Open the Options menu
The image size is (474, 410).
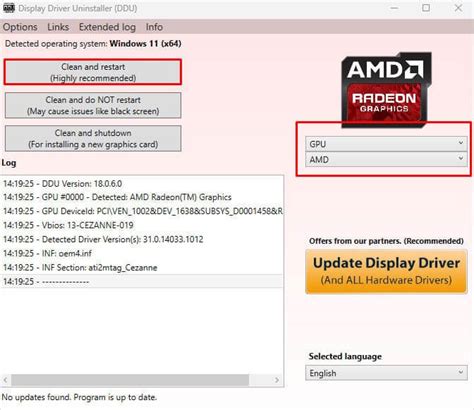point(20,27)
